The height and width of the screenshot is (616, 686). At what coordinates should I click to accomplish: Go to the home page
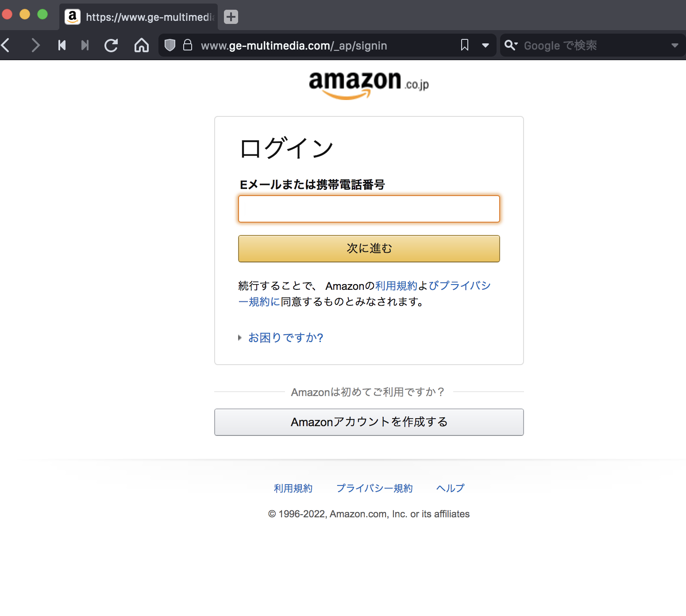point(141,45)
